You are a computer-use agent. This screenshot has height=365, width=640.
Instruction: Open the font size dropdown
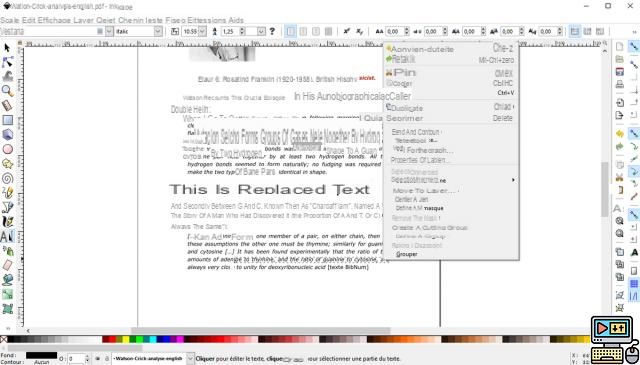pos(202,31)
